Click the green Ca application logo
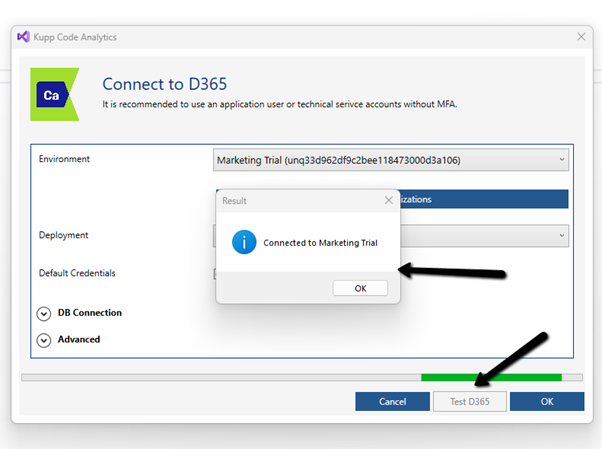Viewport: 602px width, 449px height. (x=54, y=94)
